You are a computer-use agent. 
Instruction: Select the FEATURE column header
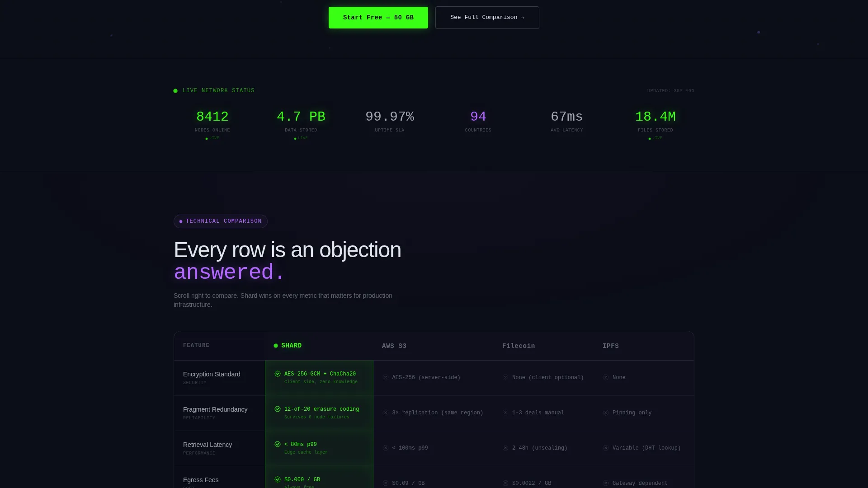[196, 345]
